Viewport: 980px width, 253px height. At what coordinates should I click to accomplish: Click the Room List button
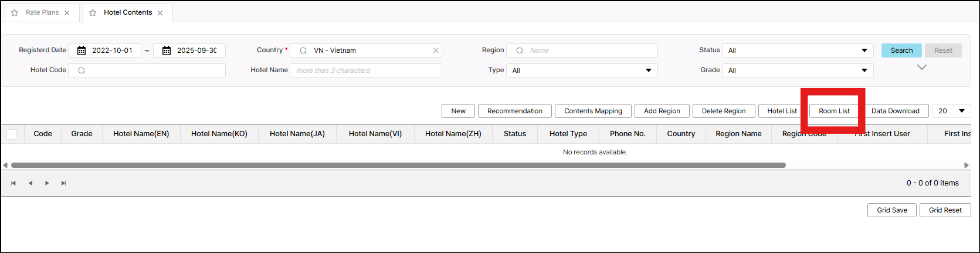point(834,111)
